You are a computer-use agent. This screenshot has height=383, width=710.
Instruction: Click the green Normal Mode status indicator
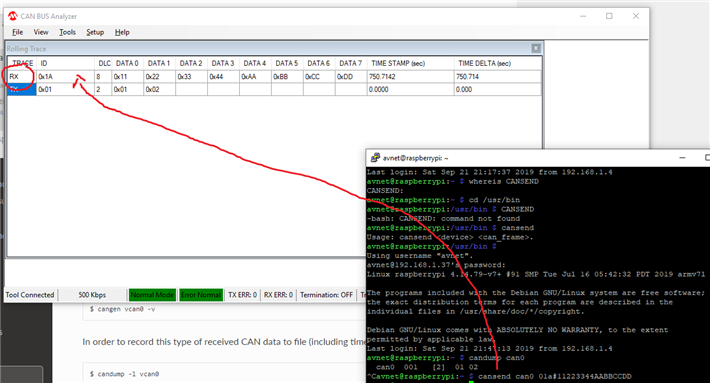coord(152,295)
